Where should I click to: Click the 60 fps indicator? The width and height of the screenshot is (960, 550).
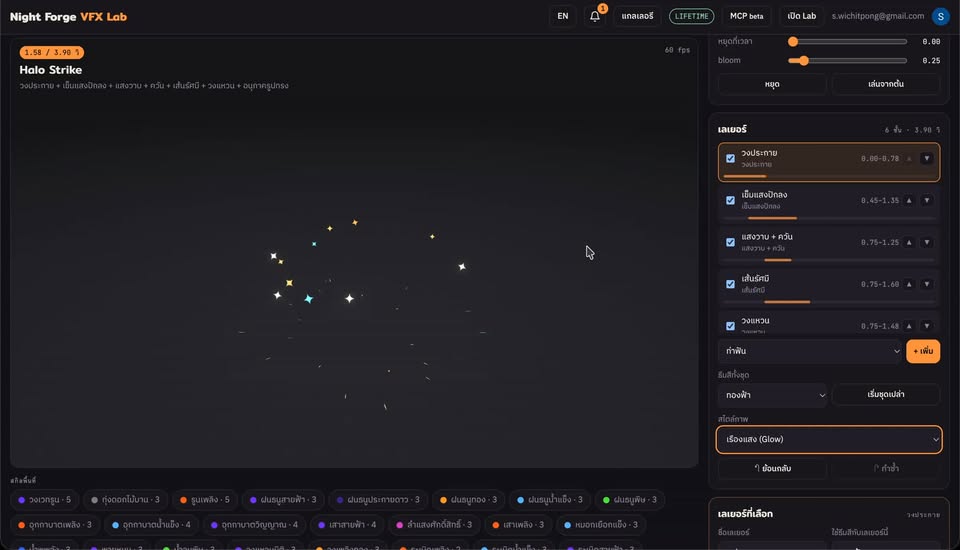coord(677,50)
